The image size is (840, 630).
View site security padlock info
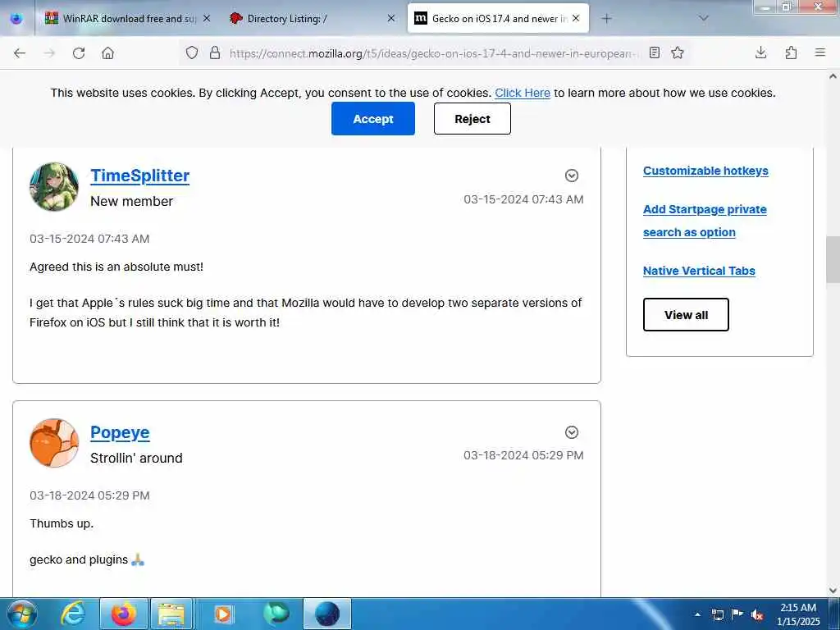point(215,52)
